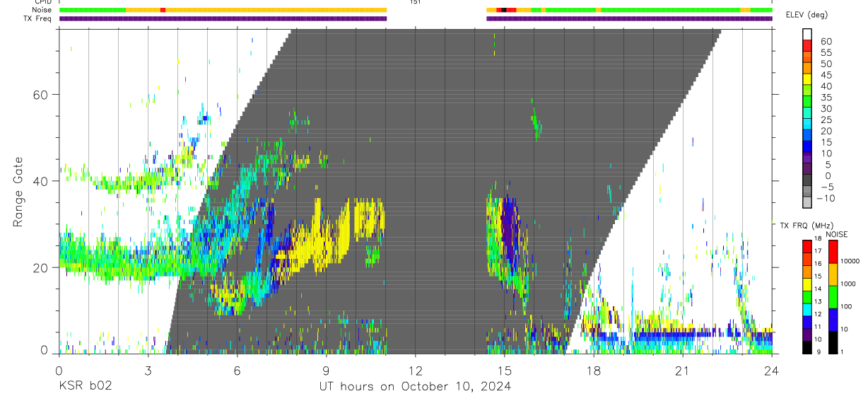Click the 'Noise' row label at top
Image resolution: width=868 pixels, height=401 pixels.
[x=42, y=10]
